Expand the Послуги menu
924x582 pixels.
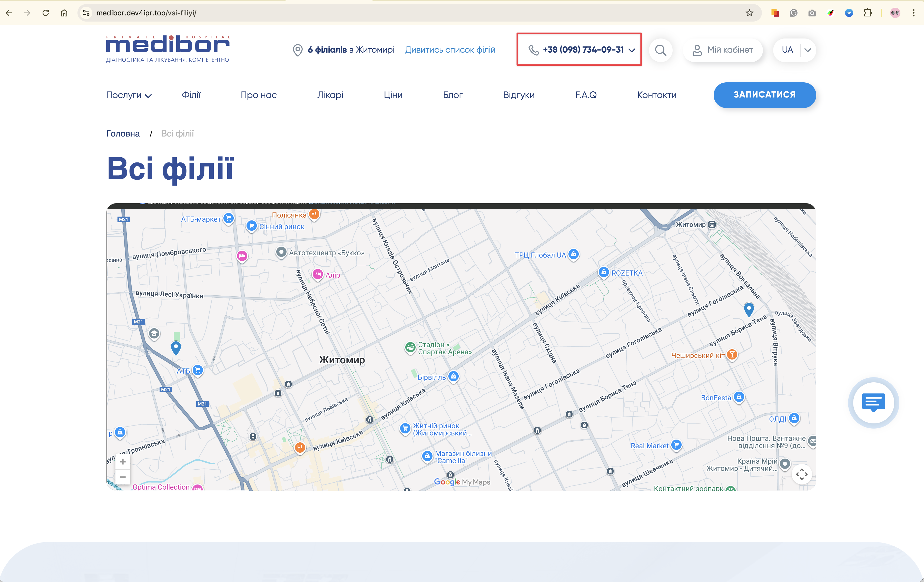click(x=129, y=95)
